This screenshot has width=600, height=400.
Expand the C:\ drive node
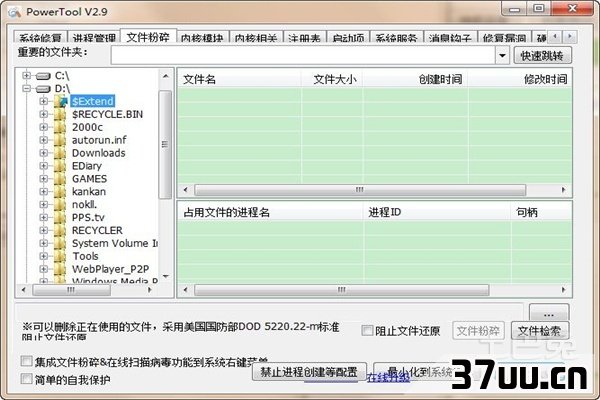[x=26, y=76]
